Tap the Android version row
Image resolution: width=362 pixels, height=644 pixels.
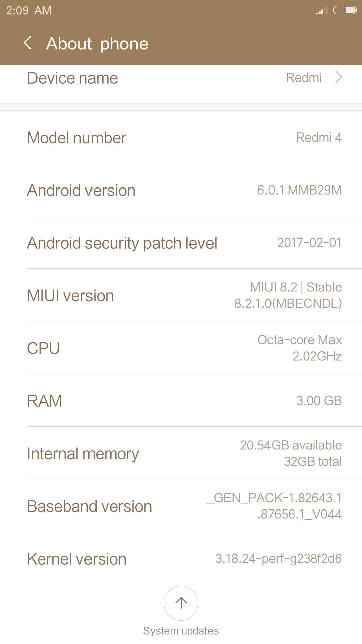pos(181,190)
